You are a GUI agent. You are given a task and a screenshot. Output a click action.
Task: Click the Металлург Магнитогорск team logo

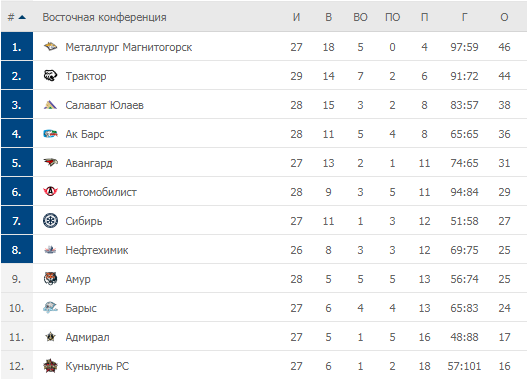(50, 46)
